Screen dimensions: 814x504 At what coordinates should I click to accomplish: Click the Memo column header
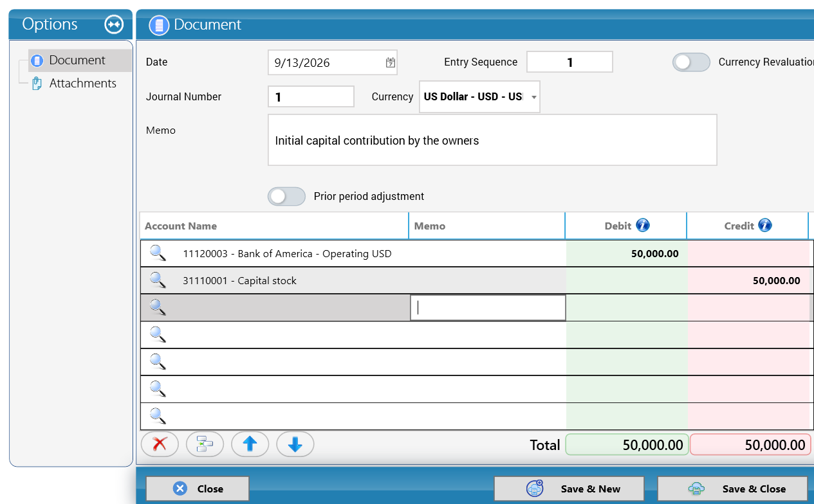pyautogui.click(x=487, y=226)
